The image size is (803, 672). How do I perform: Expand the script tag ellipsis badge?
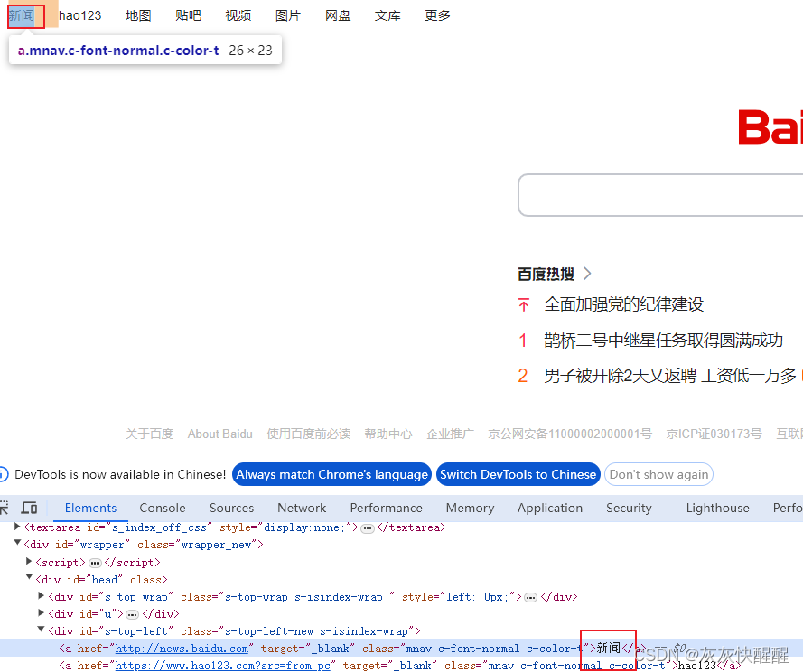[x=95, y=563]
